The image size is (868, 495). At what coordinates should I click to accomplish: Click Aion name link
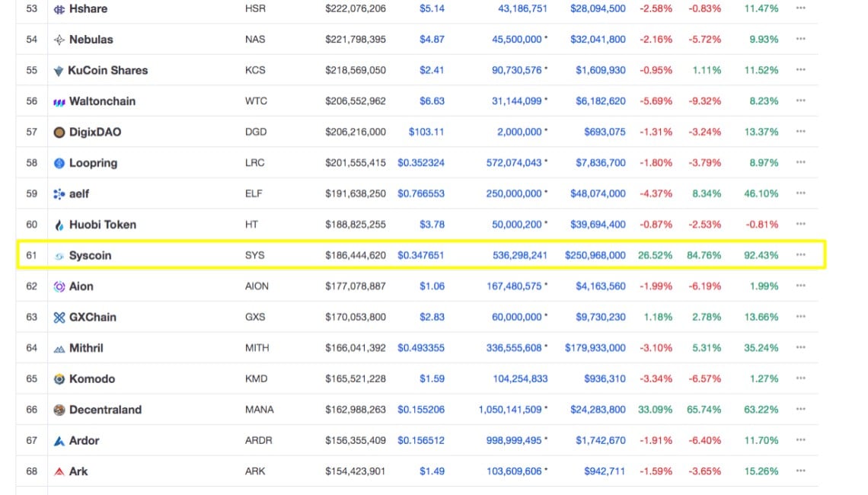tap(81, 286)
